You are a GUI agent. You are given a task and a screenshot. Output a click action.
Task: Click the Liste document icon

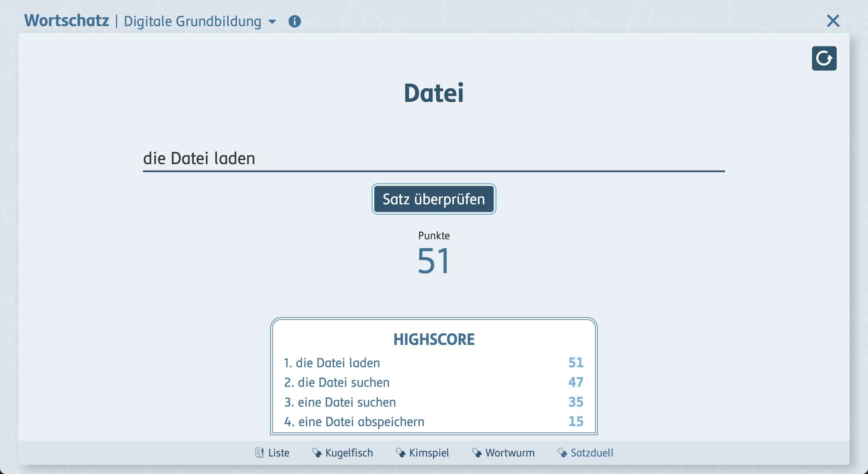click(259, 452)
